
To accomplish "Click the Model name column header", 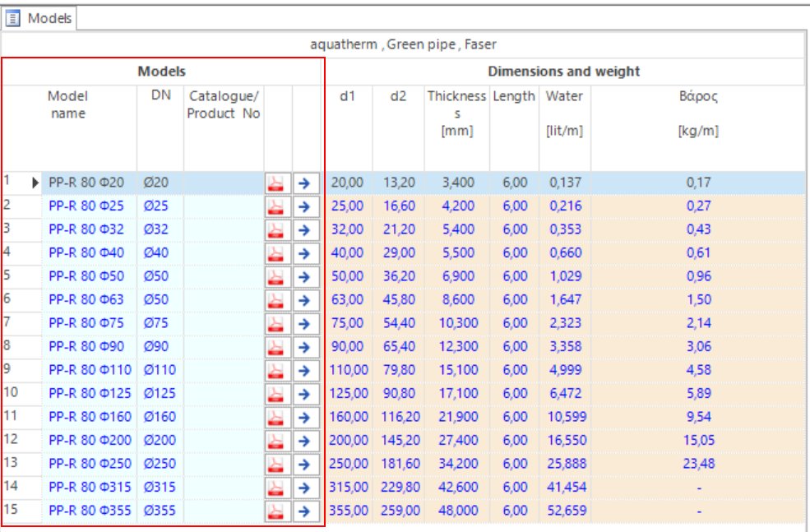I will click(x=67, y=105).
